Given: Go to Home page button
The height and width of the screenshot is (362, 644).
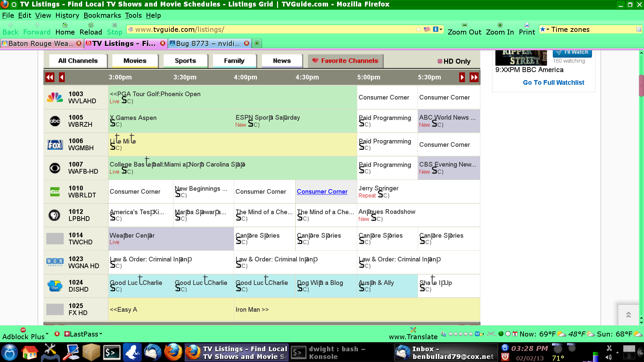Looking at the screenshot, I should (x=65, y=29).
